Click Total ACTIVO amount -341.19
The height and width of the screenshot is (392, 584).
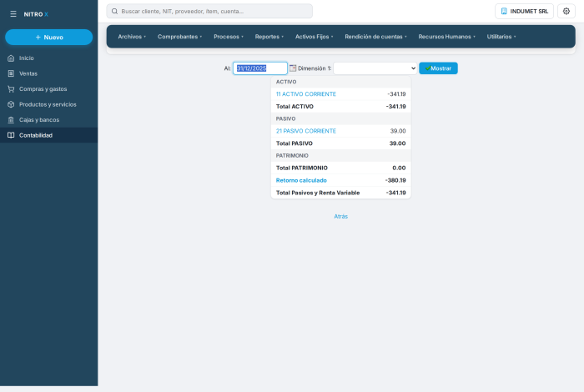(396, 107)
